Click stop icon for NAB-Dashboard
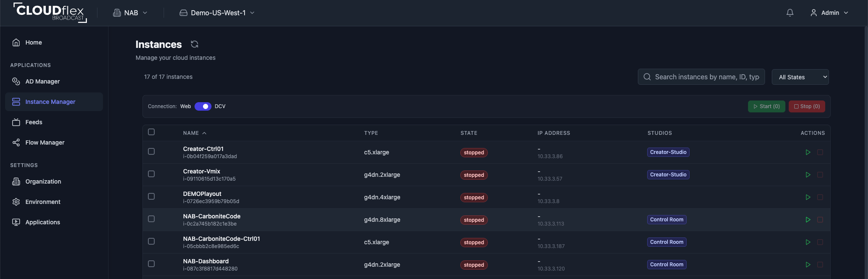This screenshot has width=868, height=279. (820, 265)
